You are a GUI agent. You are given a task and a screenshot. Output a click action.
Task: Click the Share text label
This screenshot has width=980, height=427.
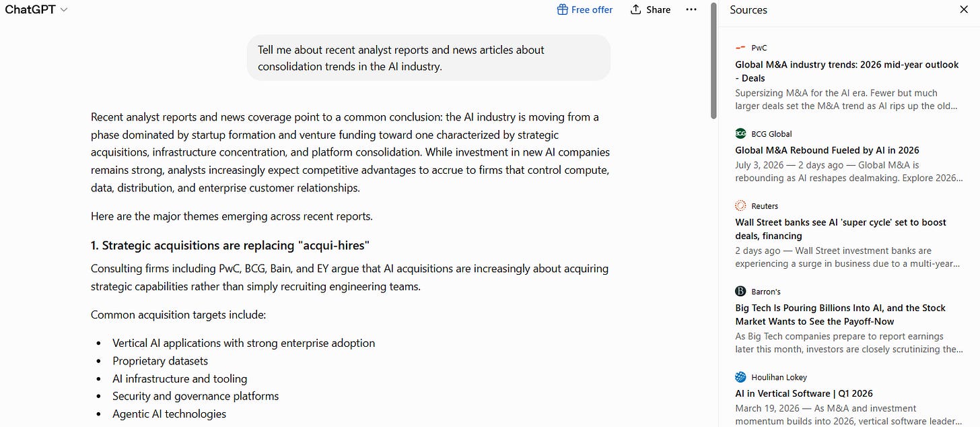tap(658, 9)
